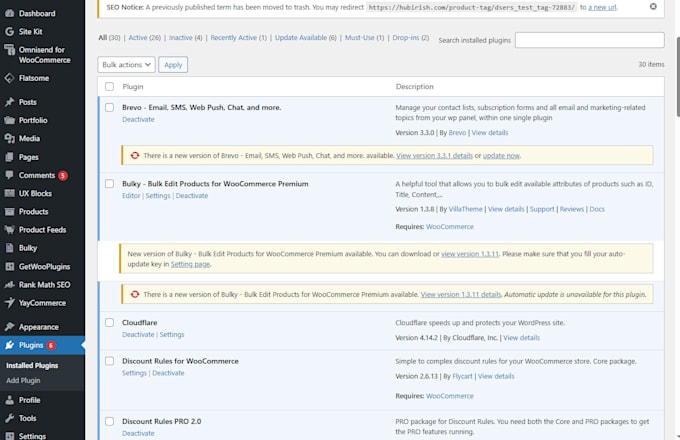The width and height of the screenshot is (680, 440).
Task: Focus the Search installed plugins field
Action: click(589, 40)
